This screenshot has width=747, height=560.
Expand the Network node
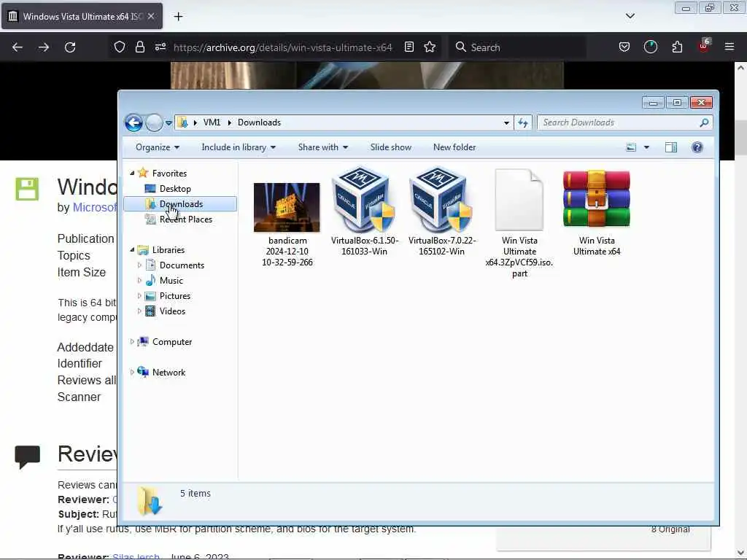[x=132, y=373]
